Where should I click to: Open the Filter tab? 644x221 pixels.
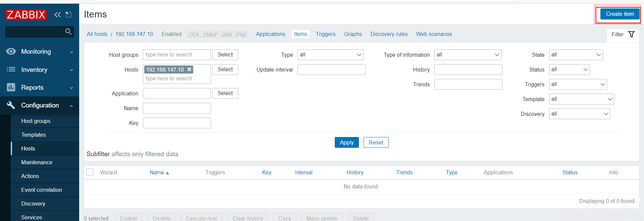623,35
